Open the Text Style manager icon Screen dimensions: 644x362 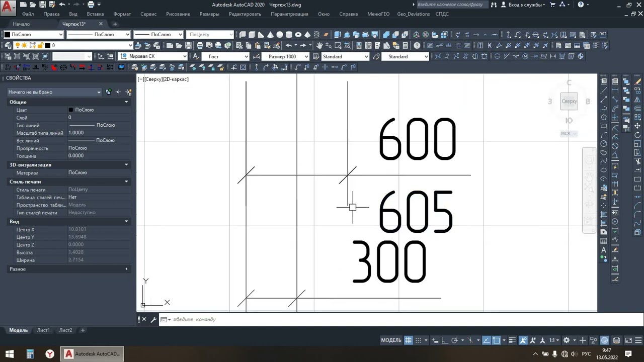click(196, 56)
